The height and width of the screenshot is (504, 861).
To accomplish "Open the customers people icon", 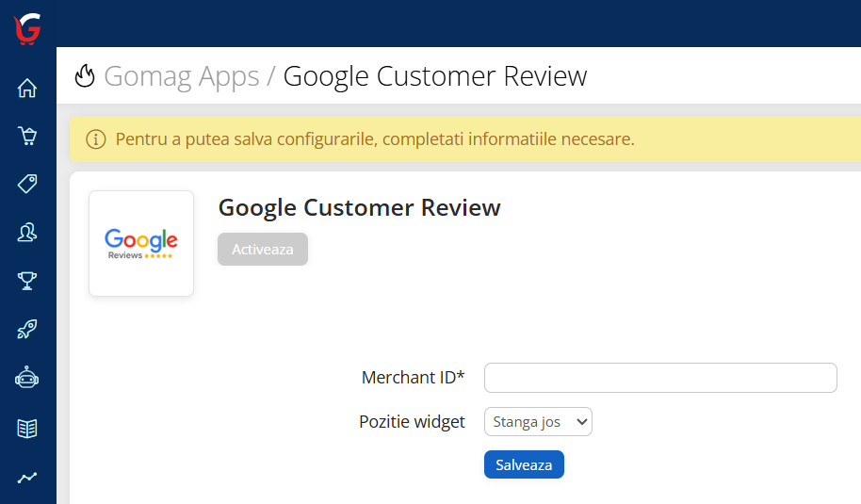I will (x=27, y=233).
